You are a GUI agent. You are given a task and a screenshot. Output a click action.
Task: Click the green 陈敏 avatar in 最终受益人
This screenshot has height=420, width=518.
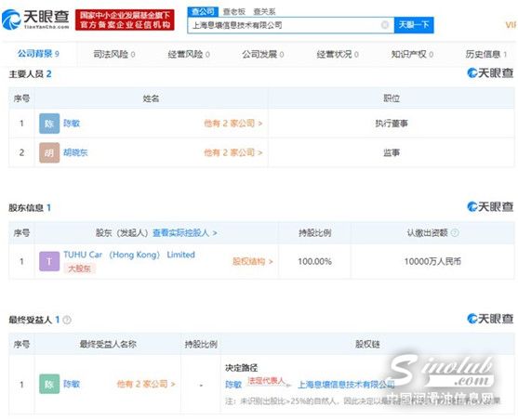point(49,384)
